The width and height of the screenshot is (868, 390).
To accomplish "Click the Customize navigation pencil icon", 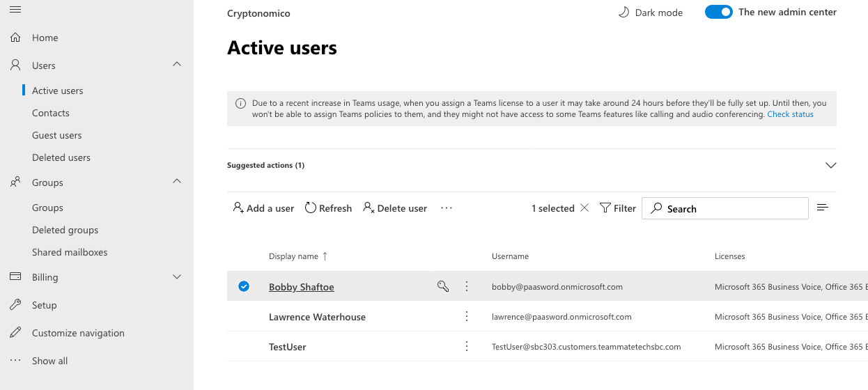I will coord(15,333).
